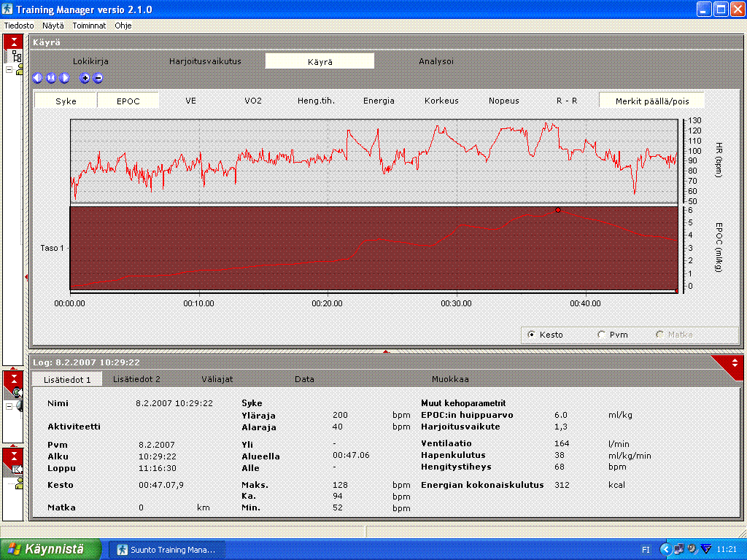Collapse the top left sidebar panel
The height and width of the screenshot is (560, 747).
pos(14,41)
